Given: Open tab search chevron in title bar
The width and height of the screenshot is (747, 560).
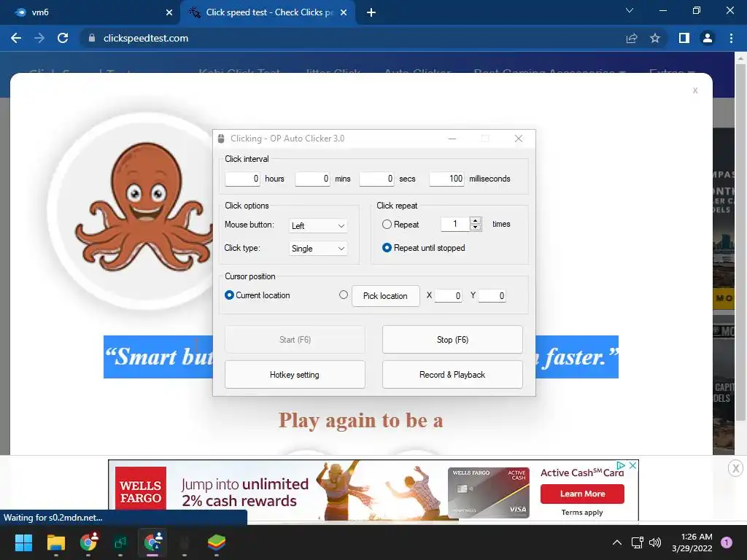Looking at the screenshot, I should click(630, 10).
